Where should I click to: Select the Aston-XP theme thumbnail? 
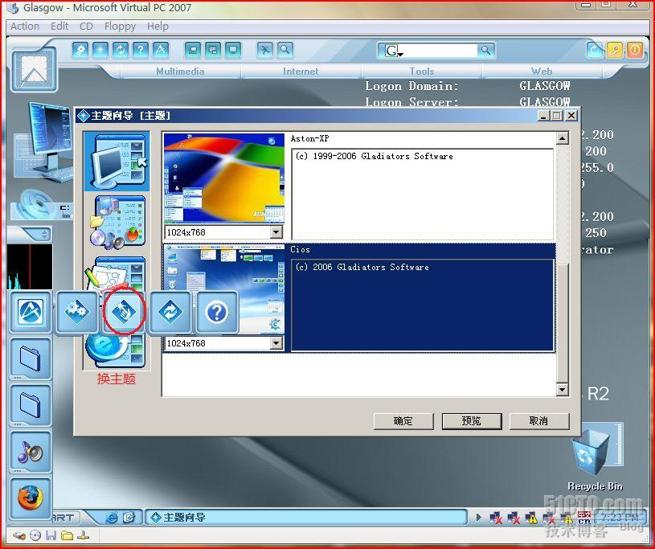pyautogui.click(x=224, y=178)
